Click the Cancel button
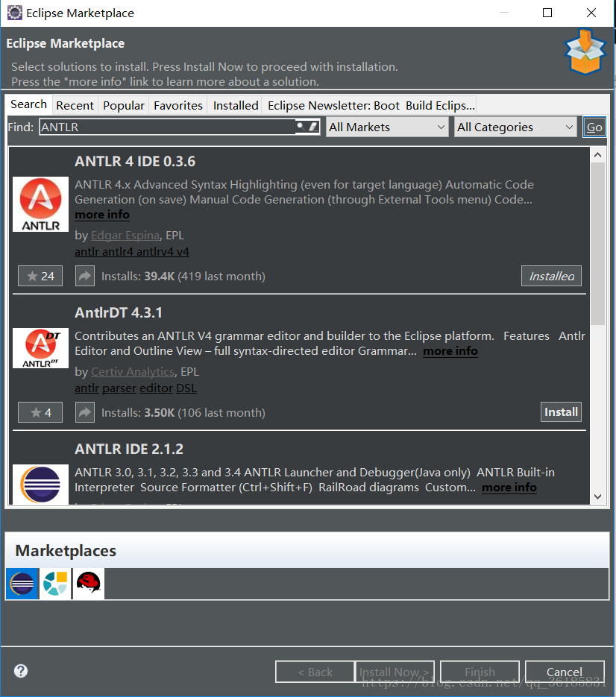The width and height of the screenshot is (616, 697). click(565, 672)
